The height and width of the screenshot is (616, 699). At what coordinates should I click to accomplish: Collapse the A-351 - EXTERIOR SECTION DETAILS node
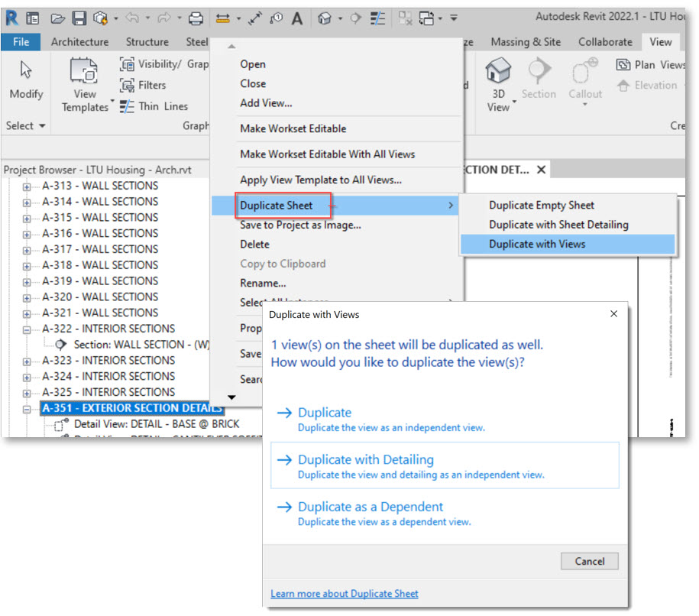27,409
